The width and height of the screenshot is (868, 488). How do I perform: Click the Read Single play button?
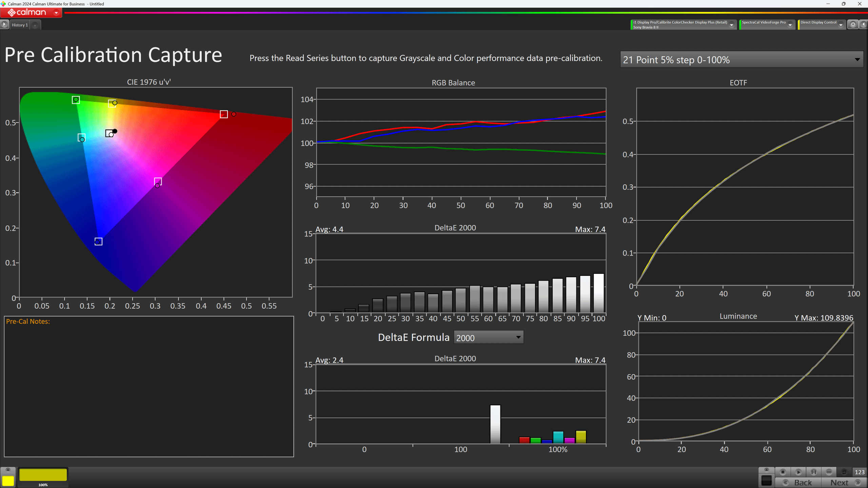click(x=798, y=472)
